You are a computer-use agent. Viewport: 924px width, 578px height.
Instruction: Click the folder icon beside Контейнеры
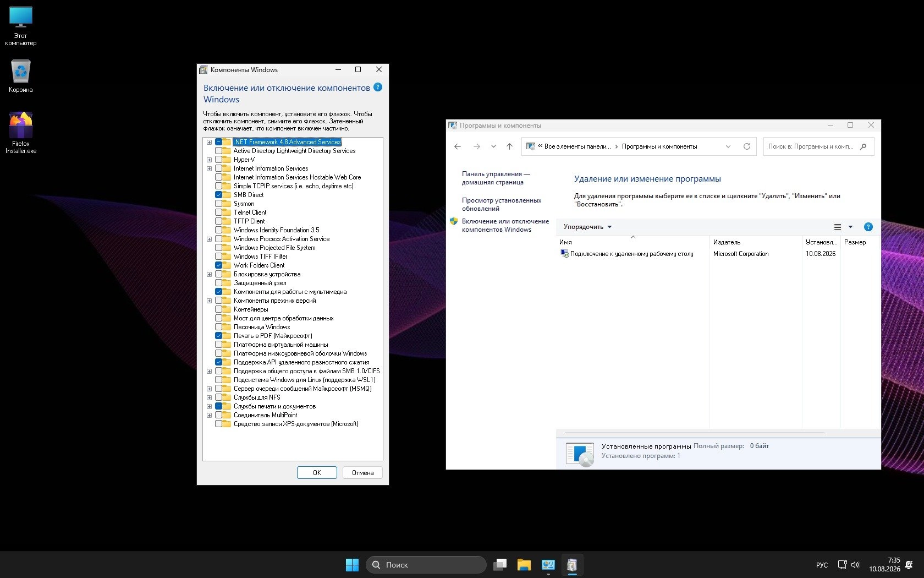(227, 309)
